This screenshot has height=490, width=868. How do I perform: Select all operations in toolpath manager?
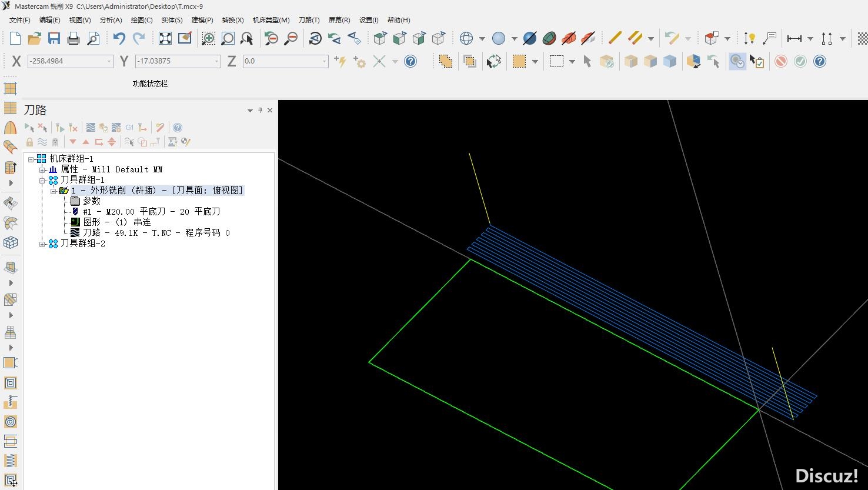pos(29,127)
